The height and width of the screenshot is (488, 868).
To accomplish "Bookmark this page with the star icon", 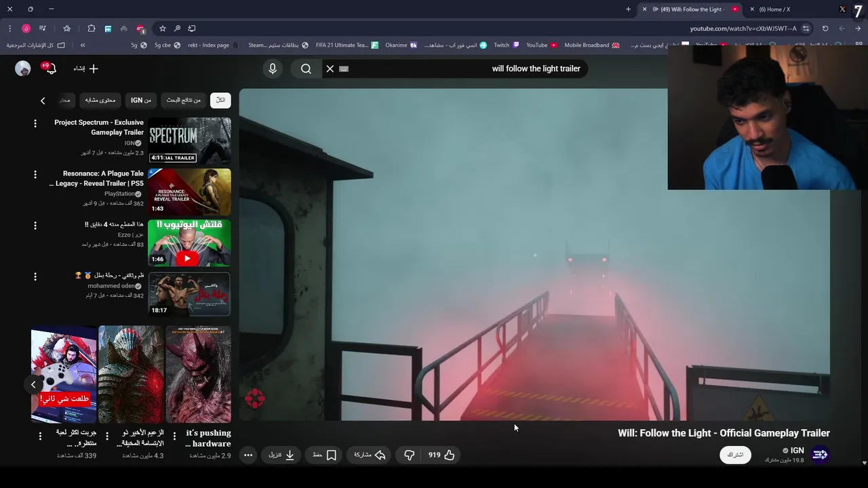I will [x=163, y=28].
